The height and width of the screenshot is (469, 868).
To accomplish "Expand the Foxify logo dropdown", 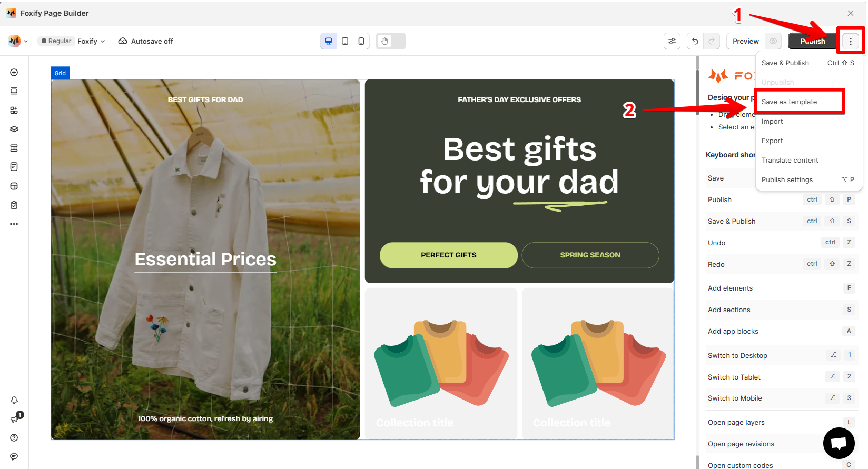I will (x=18, y=41).
